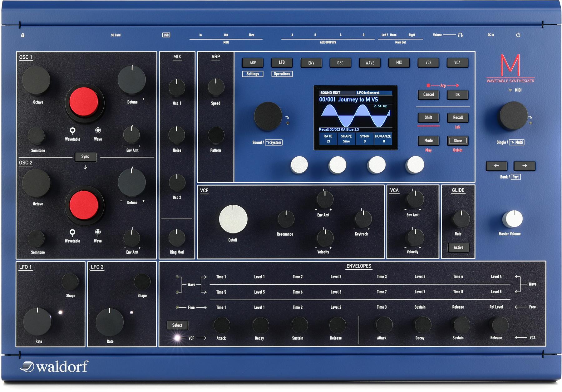562x392 pixels.
Task: Click the USB port icon
Action: 166,35
